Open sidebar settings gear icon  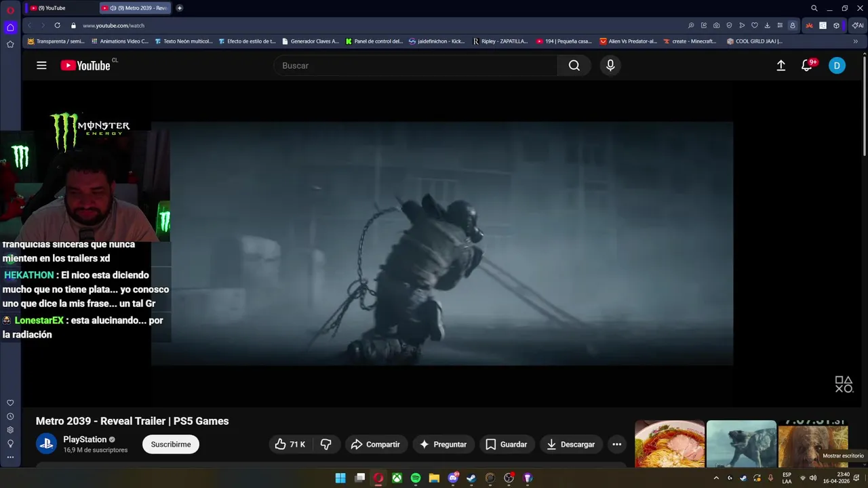10,430
